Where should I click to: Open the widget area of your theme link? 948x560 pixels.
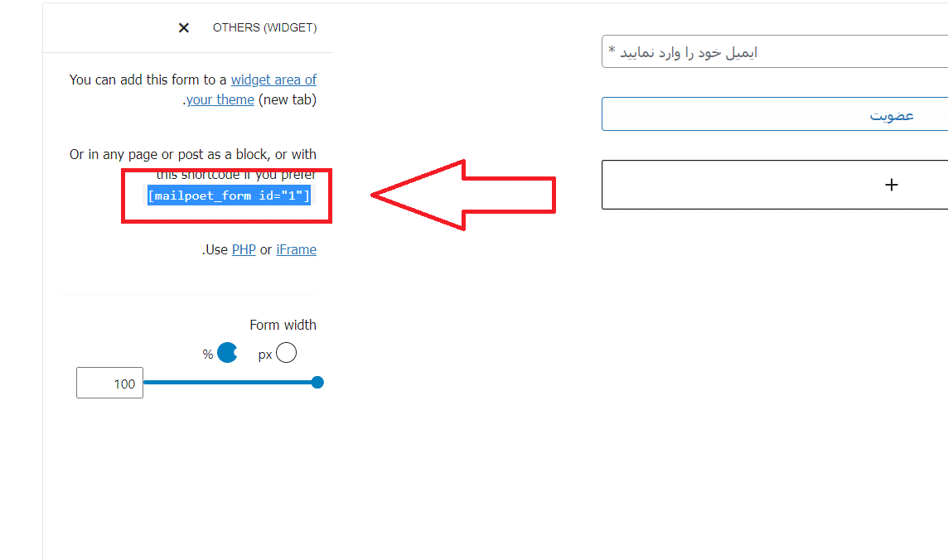coord(274,80)
